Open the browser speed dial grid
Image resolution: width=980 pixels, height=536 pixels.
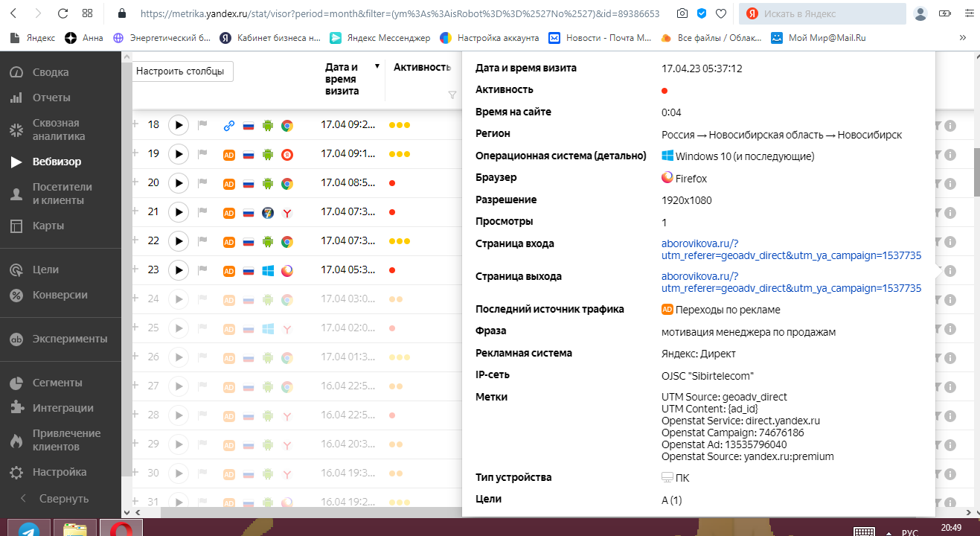tap(87, 13)
